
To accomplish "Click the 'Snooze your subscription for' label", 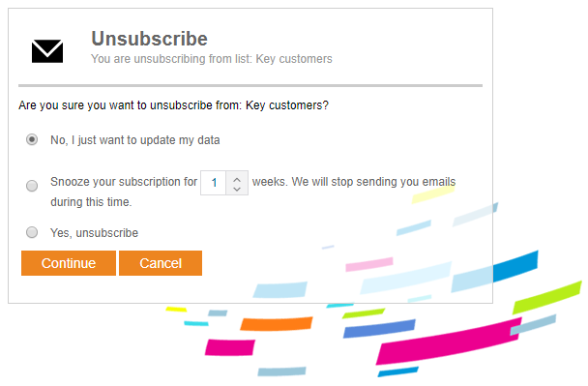I will 124,182.
